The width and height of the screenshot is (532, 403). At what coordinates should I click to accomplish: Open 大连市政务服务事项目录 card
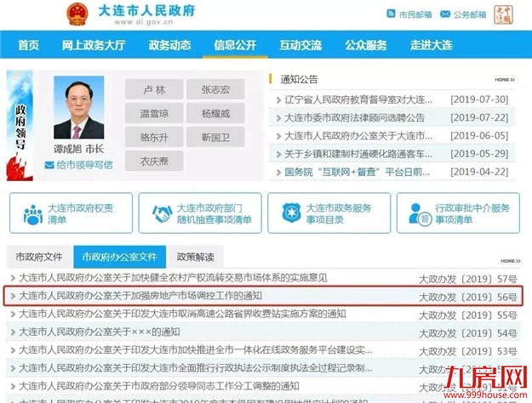click(329, 213)
